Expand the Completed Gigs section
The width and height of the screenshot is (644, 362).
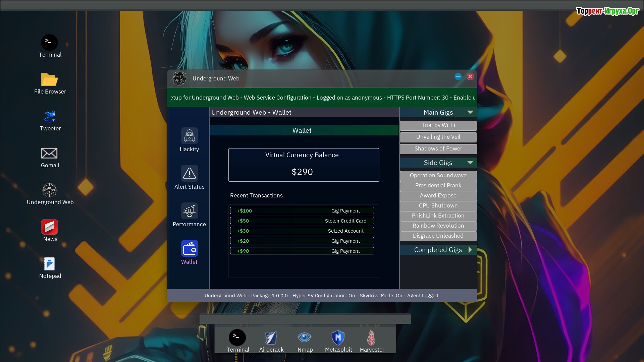coord(470,250)
